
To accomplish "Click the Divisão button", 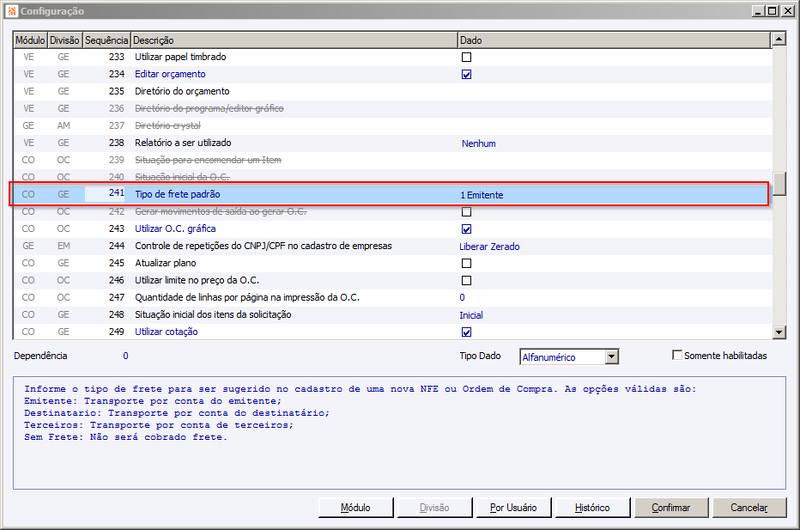I will [x=434, y=508].
